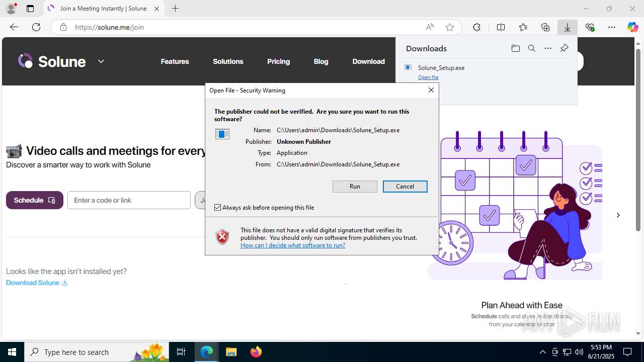Refresh the page with reload icon
Screen dimensions: 644x362
click(36, 27)
